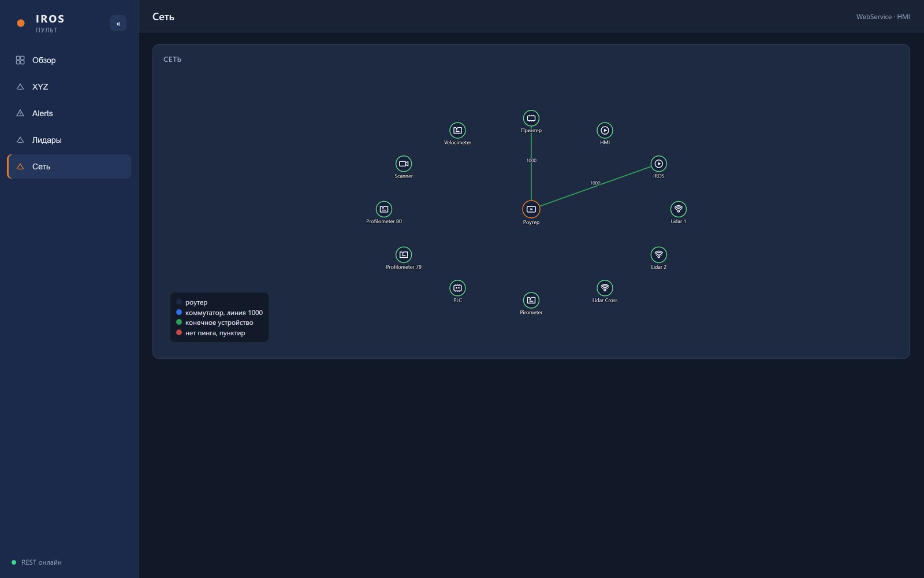
Task: Click the Profilometer 80 node
Action: coord(384,209)
